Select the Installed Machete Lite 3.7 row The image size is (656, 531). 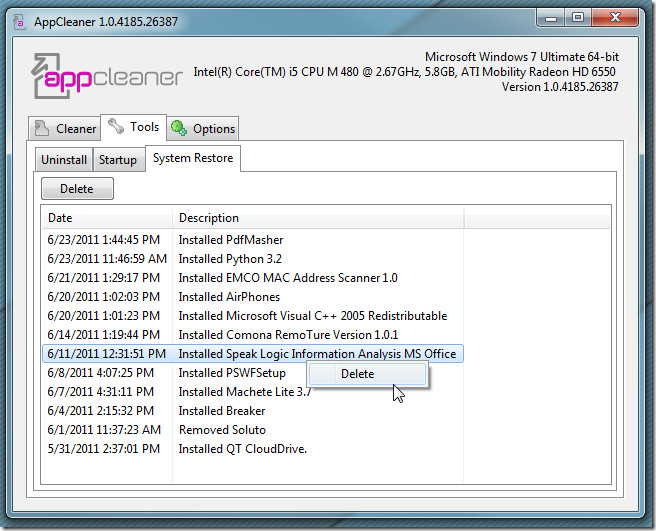click(253, 392)
